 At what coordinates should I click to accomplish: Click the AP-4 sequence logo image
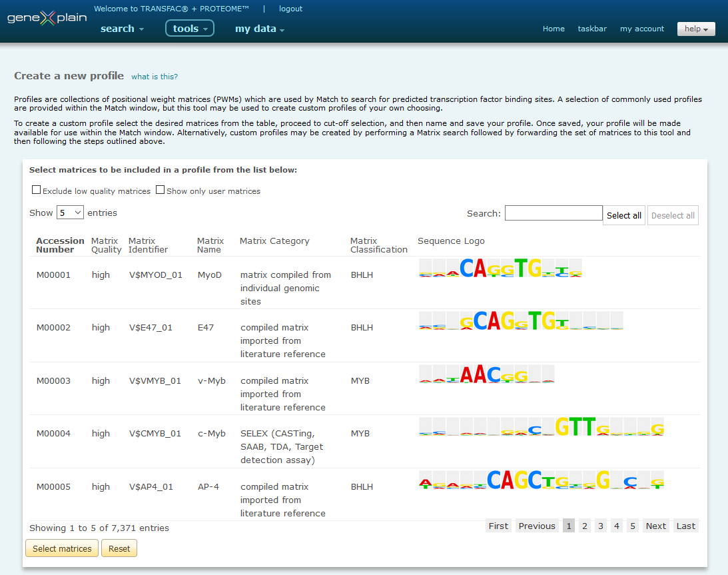click(541, 480)
